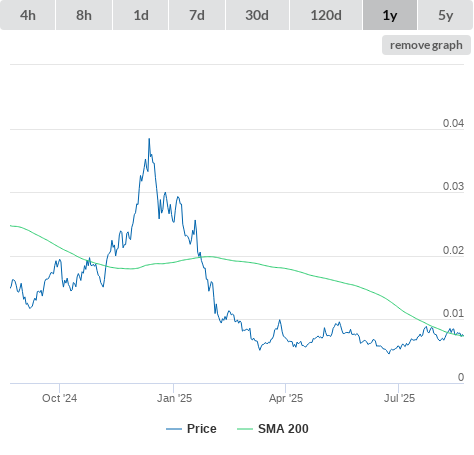This screenshot has width=474, height=455.
Task: Click the Jan '25 axis label
Action: pos(174,398)
